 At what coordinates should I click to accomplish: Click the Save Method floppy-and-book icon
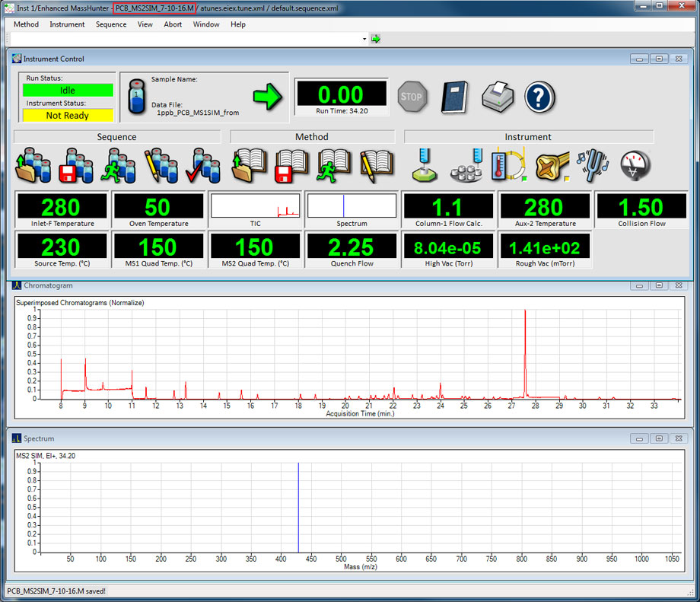coord(291,165)
